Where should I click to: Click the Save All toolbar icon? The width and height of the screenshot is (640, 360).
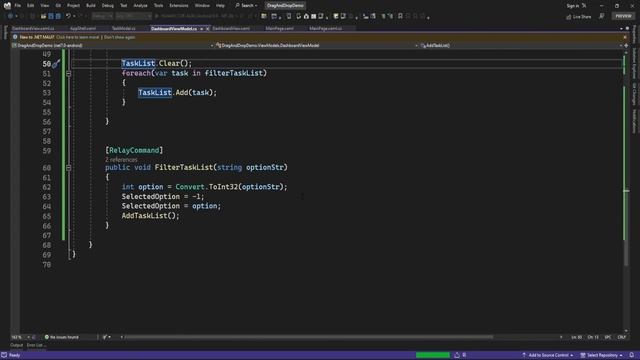coord(58,16)
